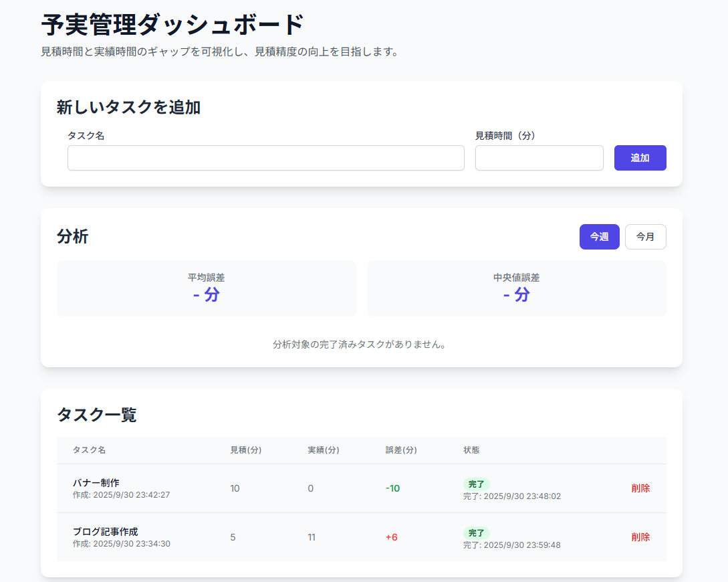
Task: Click the 平均誤差 statistic card
Action: pyautogui.click(x=206, y=288)
